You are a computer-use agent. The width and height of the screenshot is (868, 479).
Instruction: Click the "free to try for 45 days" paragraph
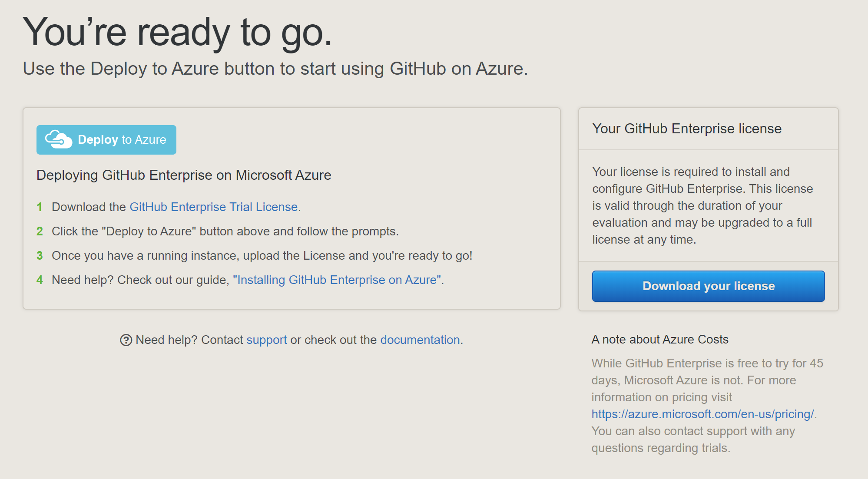point(707,406)
